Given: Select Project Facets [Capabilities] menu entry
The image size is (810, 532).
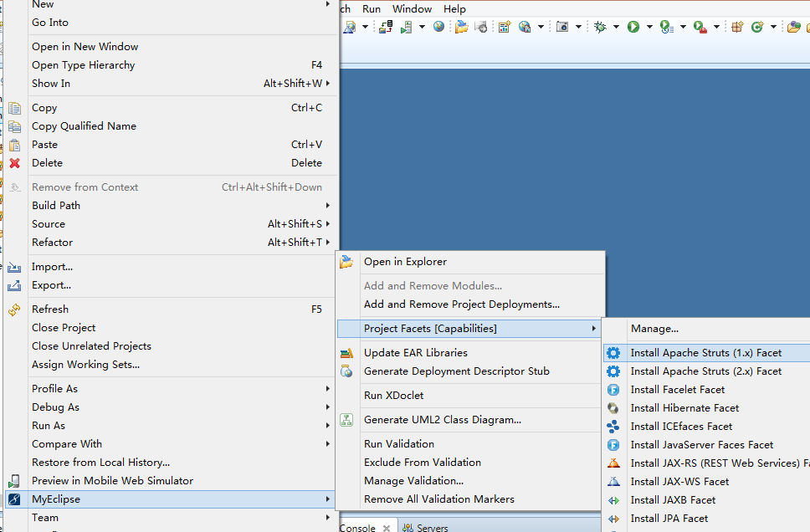Looking at the screenshot, I should pyautogui.click(x=469, y=329).
